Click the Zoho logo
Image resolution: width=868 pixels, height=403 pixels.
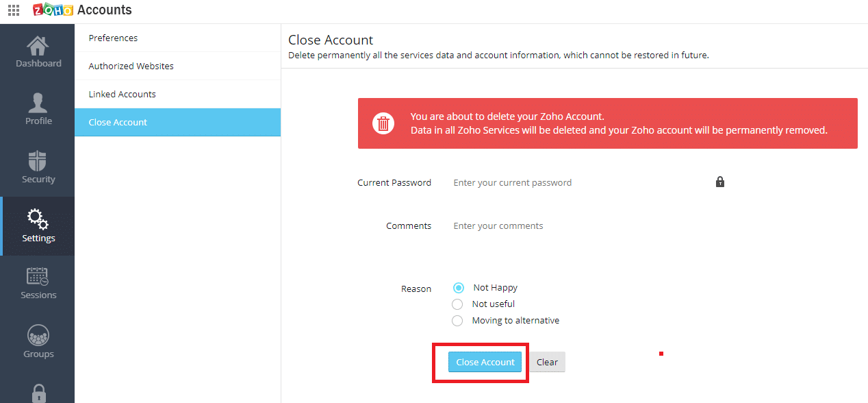[x=53, y=10]
